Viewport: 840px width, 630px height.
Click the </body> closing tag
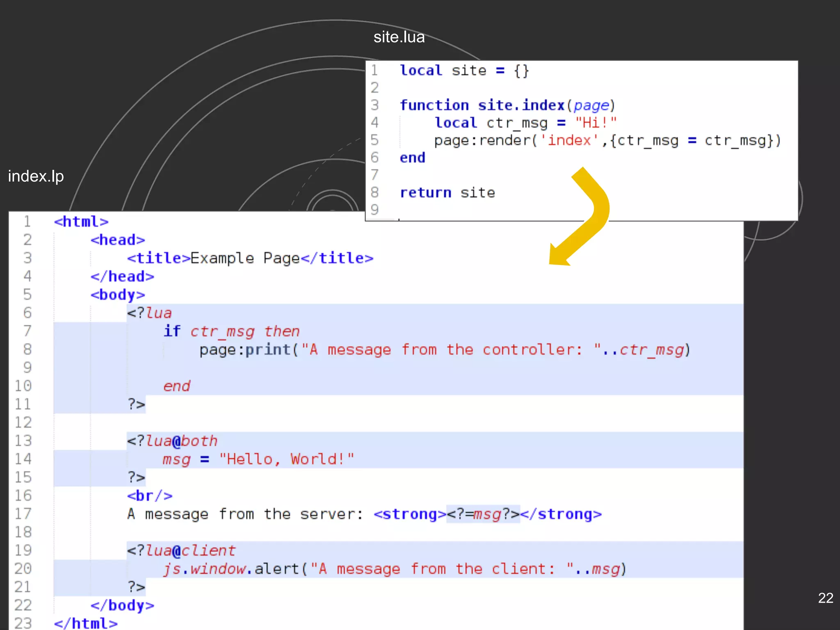[x=122, y=606]
